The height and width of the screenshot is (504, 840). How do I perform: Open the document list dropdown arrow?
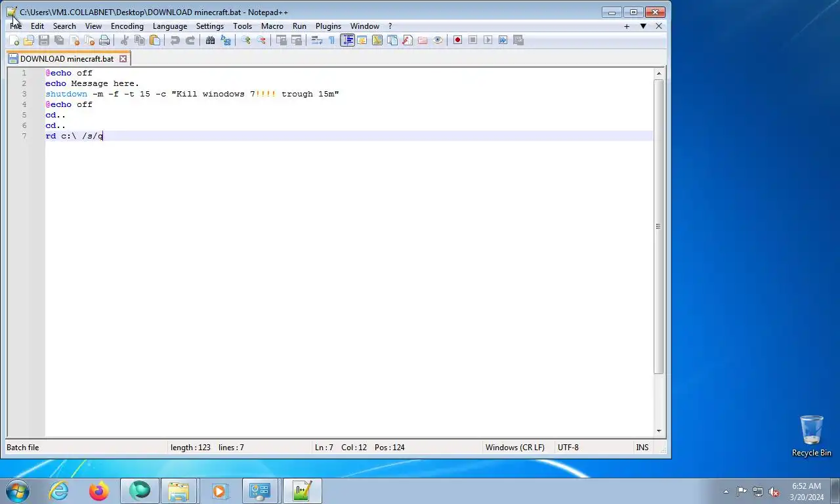tap(643, 26)
